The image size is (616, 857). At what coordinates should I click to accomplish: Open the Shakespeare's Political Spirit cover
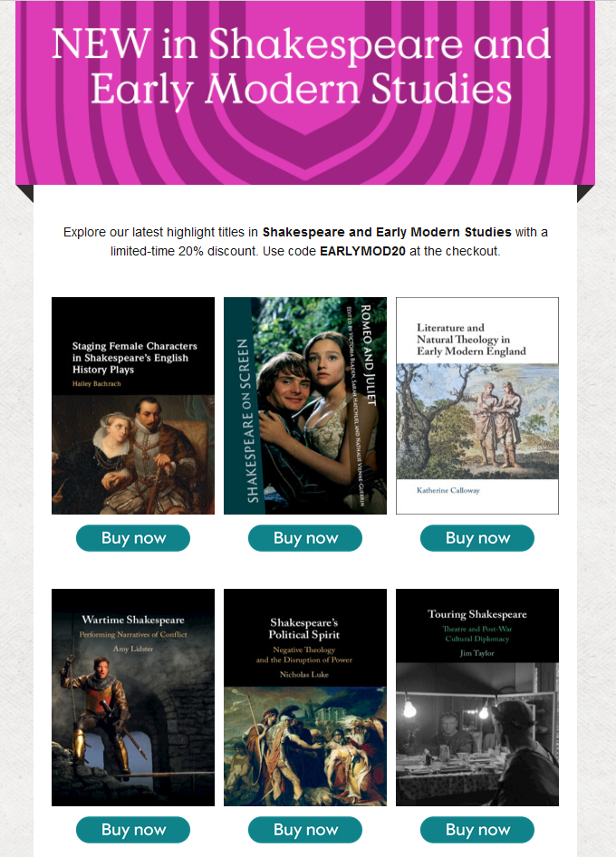click(x=305, y=698)
